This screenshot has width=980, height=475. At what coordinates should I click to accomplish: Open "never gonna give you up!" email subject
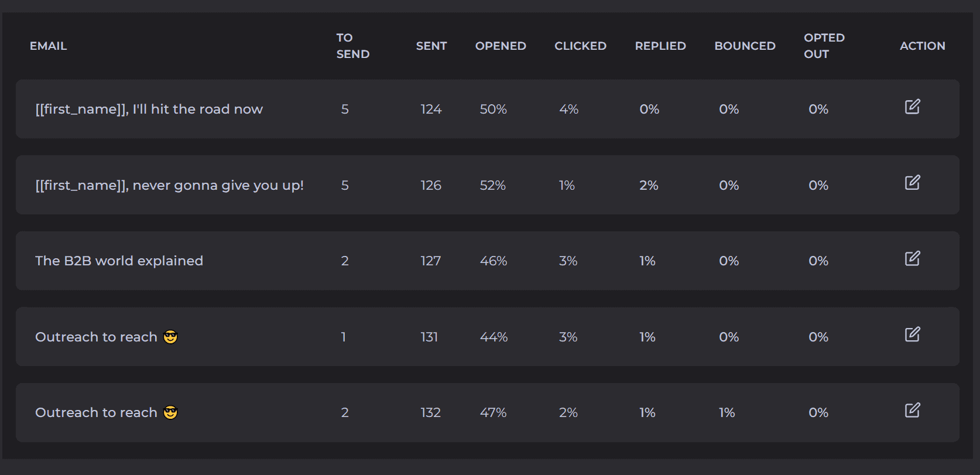[169, 186]
